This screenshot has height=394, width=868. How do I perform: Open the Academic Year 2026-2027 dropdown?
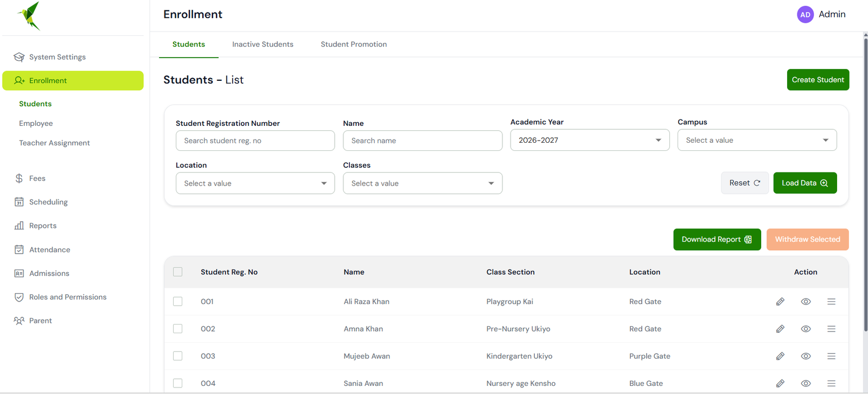point(590,140)
